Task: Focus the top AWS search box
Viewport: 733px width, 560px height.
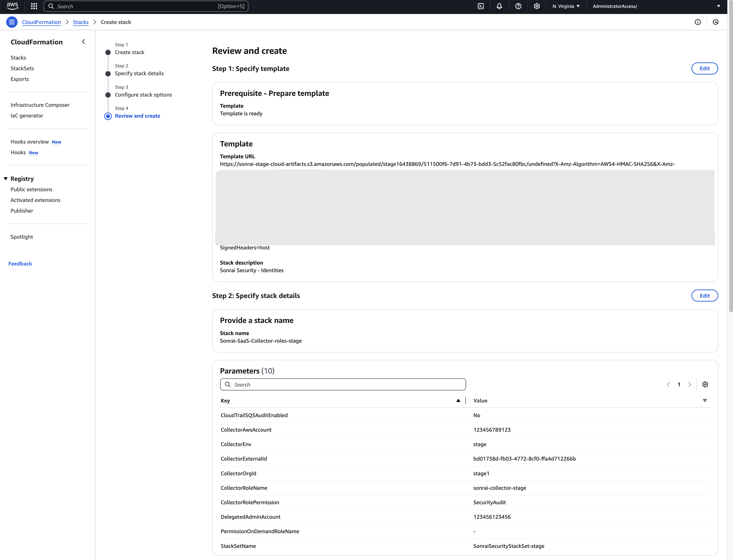Action: [x=146, y=6]
